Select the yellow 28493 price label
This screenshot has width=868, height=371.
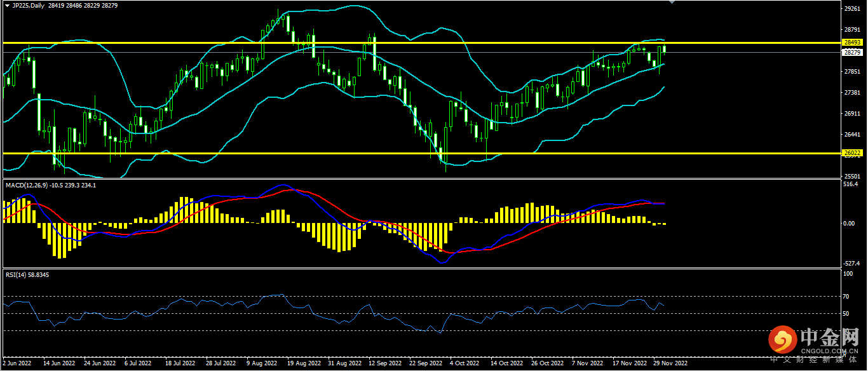851,42
